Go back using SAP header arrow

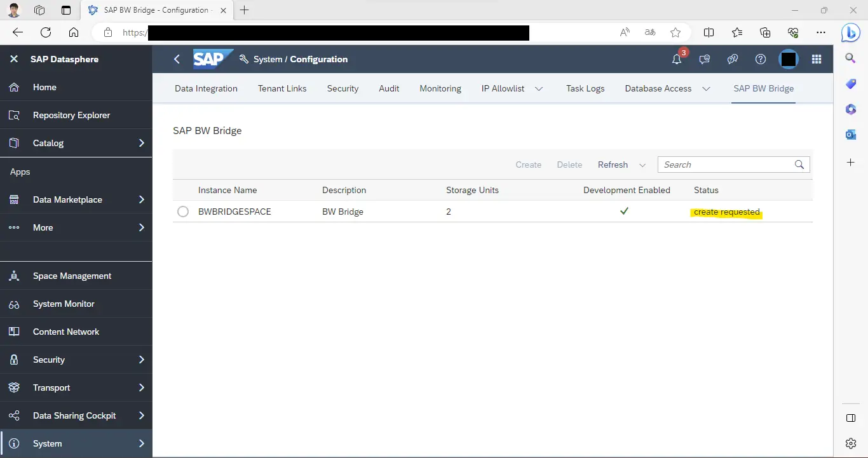click(177, 59)
